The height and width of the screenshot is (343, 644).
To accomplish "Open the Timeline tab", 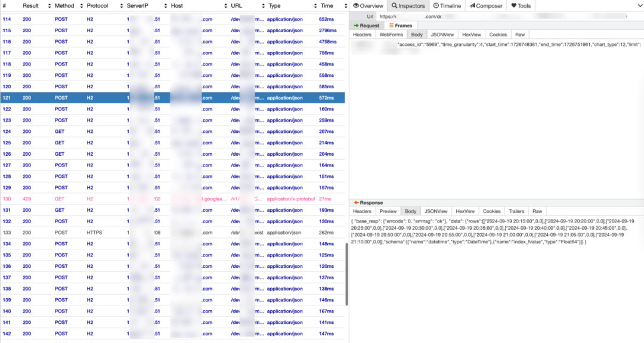I will (447, 6).
